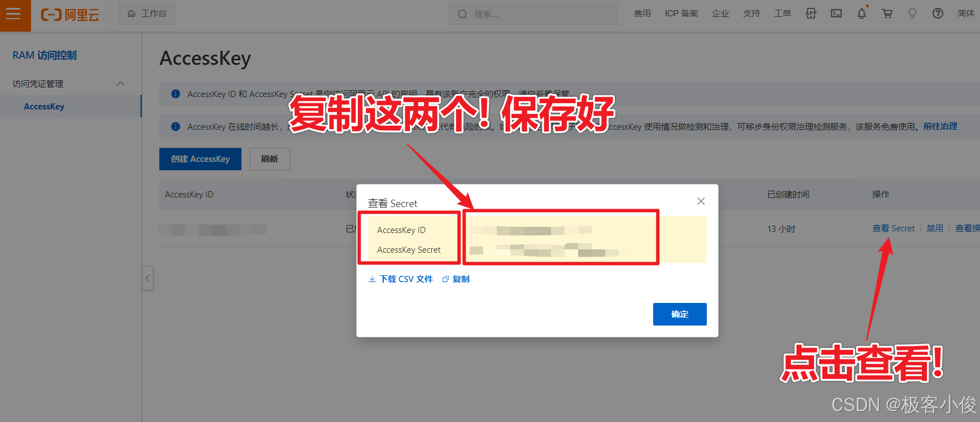980x422 pixels.
Task: Collapse the 访问凭证管理 section
Action: 120,83
